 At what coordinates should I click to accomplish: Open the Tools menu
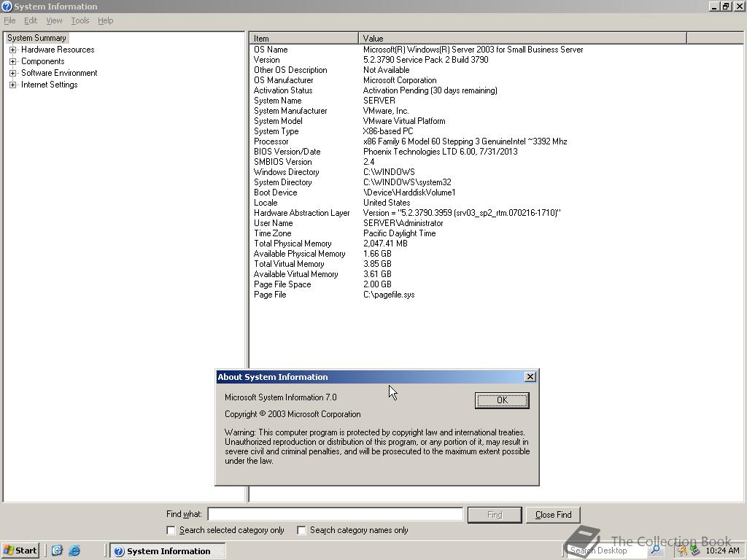point(80,20)
